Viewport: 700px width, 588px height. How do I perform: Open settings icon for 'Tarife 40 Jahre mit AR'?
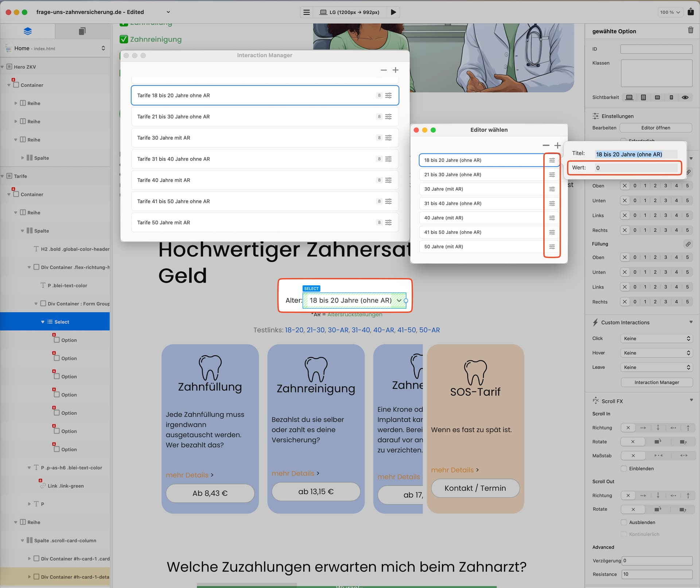pyautogui.click(x=388, y=180)
